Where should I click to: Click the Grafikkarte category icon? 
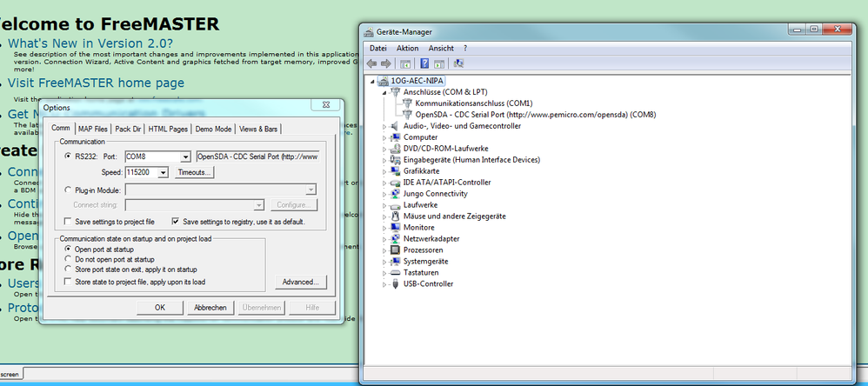pyautogui.click(x=395, y=171)
